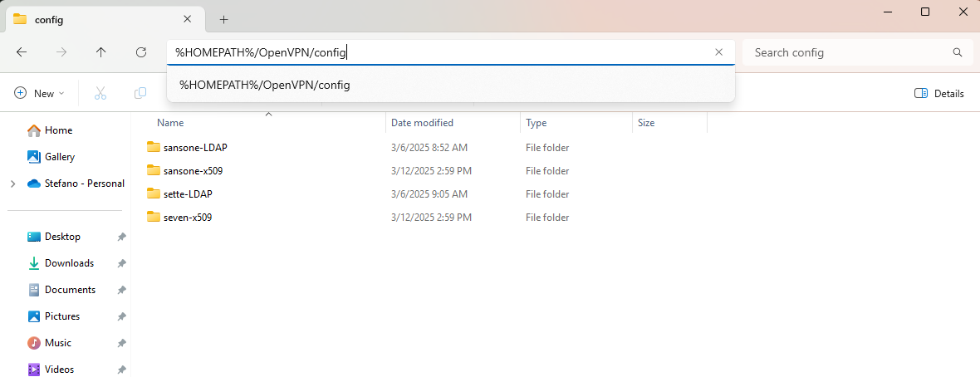The image size is (980, 377).
Task: Click the Search config field
Action: click(x=850, y=52)
